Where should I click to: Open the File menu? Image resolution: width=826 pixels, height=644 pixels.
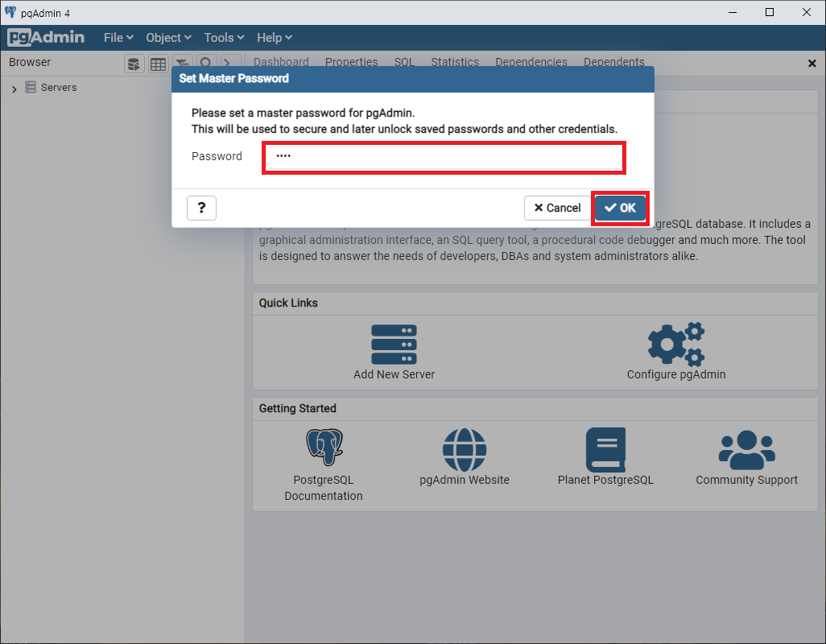(x=118, y=38)
